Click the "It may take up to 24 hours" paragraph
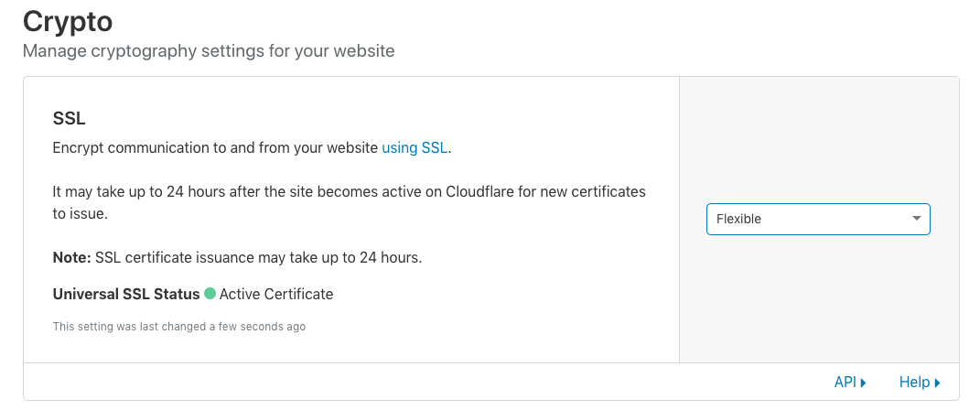The image size is (980, 410). click(349, 202)
